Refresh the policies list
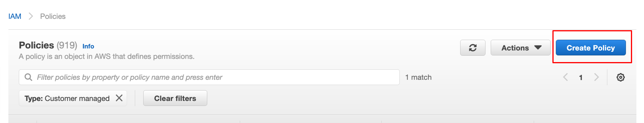 click(x=472, y=48)
